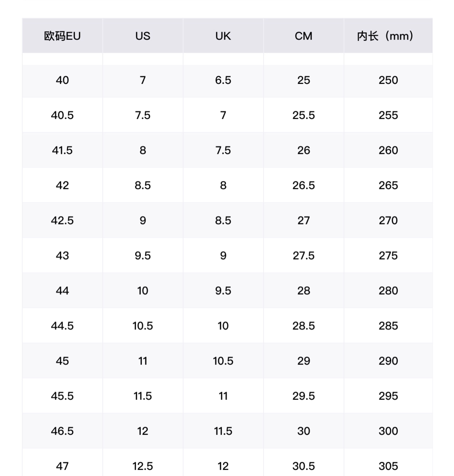Click US size 9.5 in the US column

[x=143, y=256]
